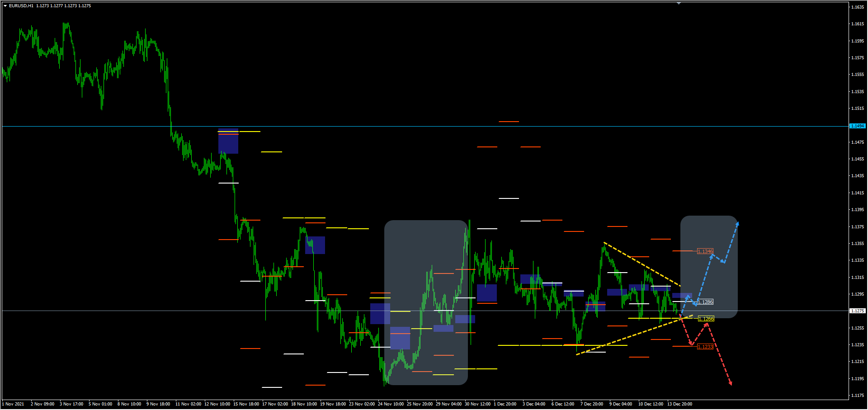
Task: Click the current price tag 1.1275 on axis
Action: (857, 311)
